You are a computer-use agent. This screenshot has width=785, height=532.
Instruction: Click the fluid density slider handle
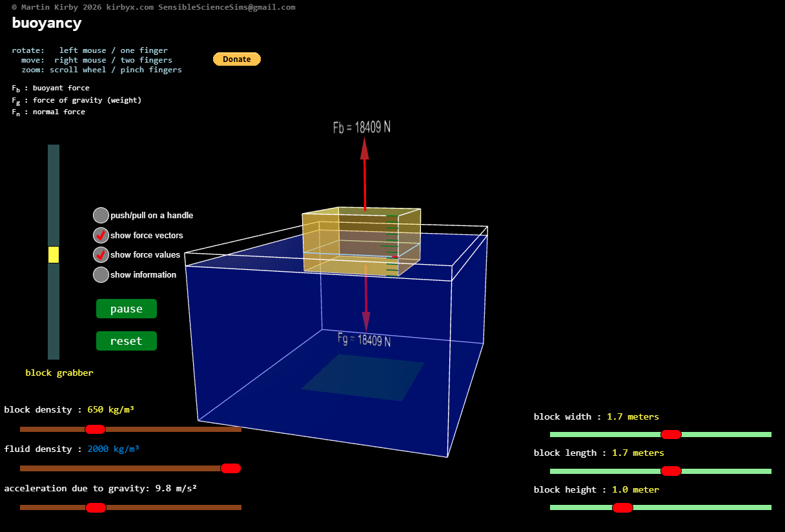pos(230,468)
